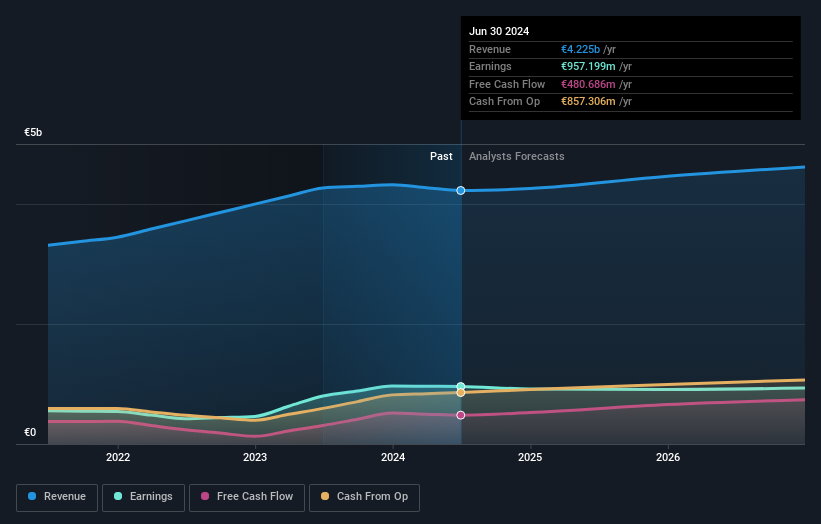
Task: Click the €480.686m free cash flow value
Action: pos(588,84)
